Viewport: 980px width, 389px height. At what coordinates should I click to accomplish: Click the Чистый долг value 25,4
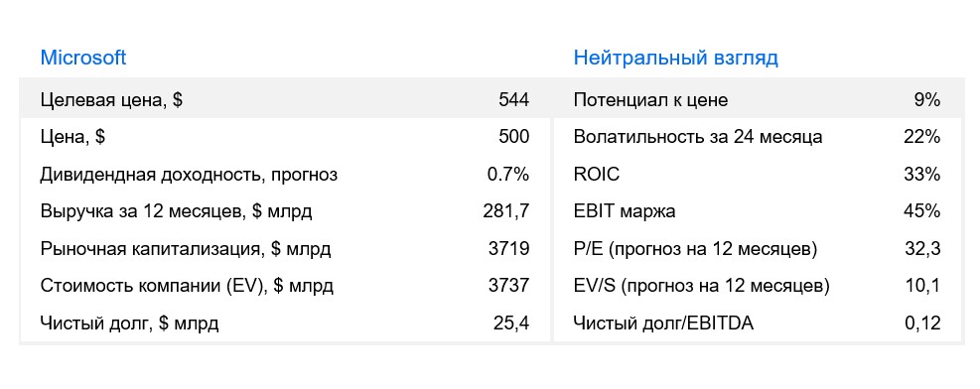click(511, 324)
